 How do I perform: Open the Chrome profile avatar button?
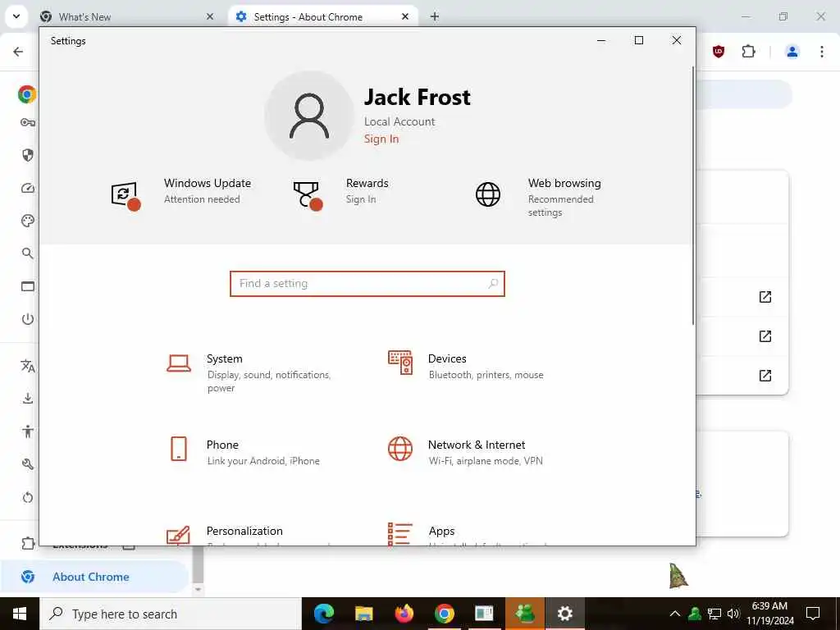tap(792, 52)
